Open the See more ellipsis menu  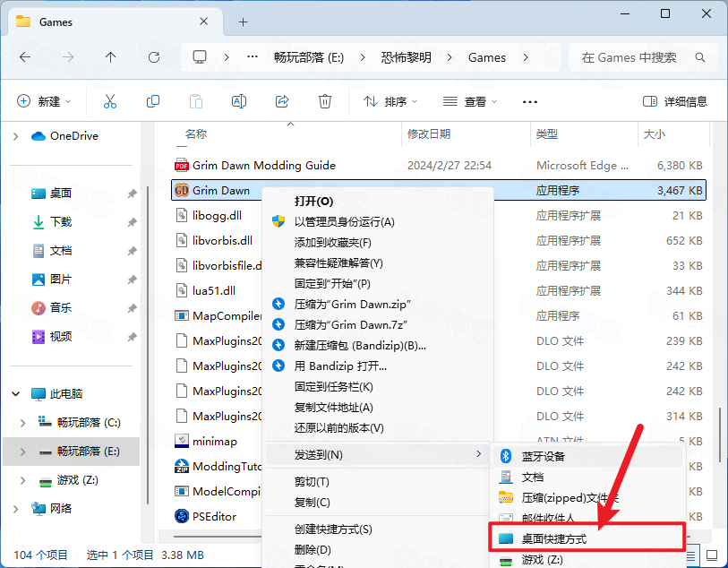(530, 101)
